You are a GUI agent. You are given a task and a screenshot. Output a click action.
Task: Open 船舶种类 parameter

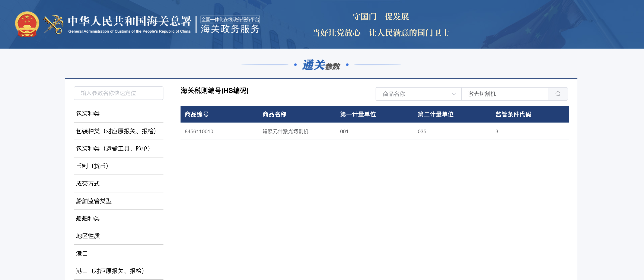[x=88, y=219]
